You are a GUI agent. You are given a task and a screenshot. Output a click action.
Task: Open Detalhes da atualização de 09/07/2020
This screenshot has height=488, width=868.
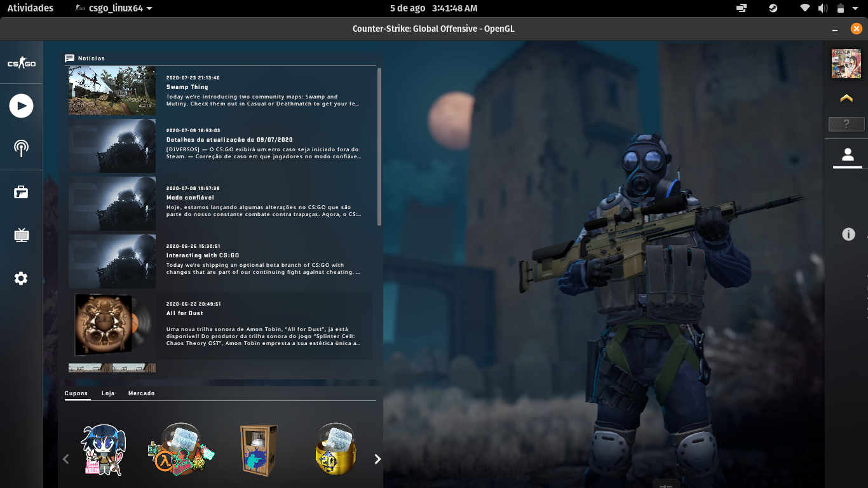pos(220,146)
